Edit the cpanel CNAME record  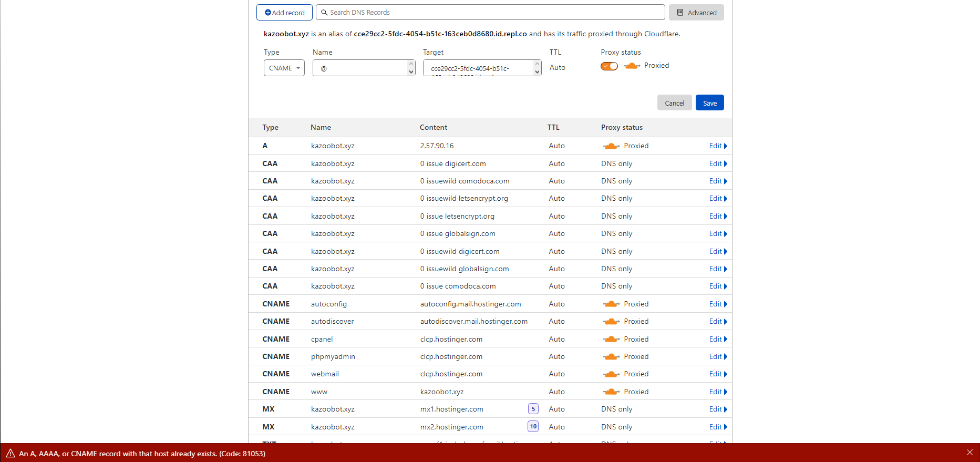point(718,339)
